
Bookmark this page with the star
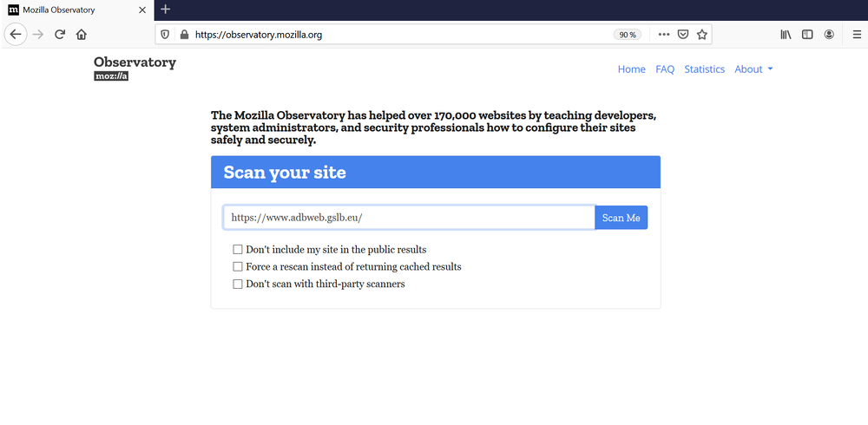pos(702,35)
